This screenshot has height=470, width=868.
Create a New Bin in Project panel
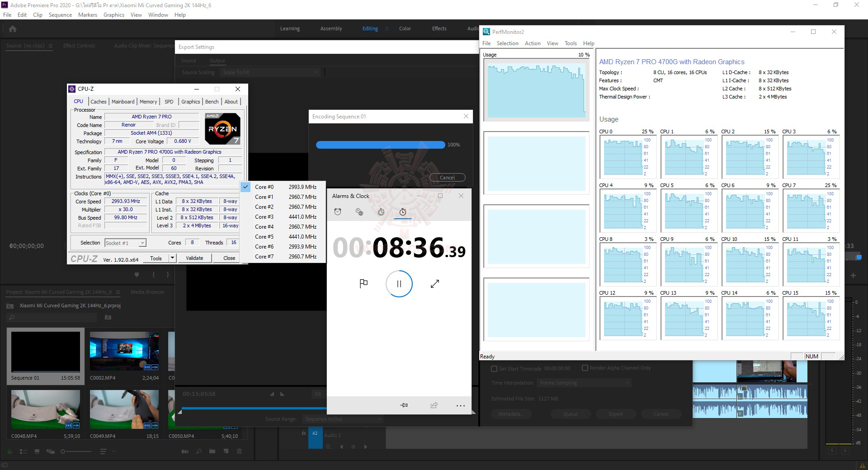(x=212, y=451)
